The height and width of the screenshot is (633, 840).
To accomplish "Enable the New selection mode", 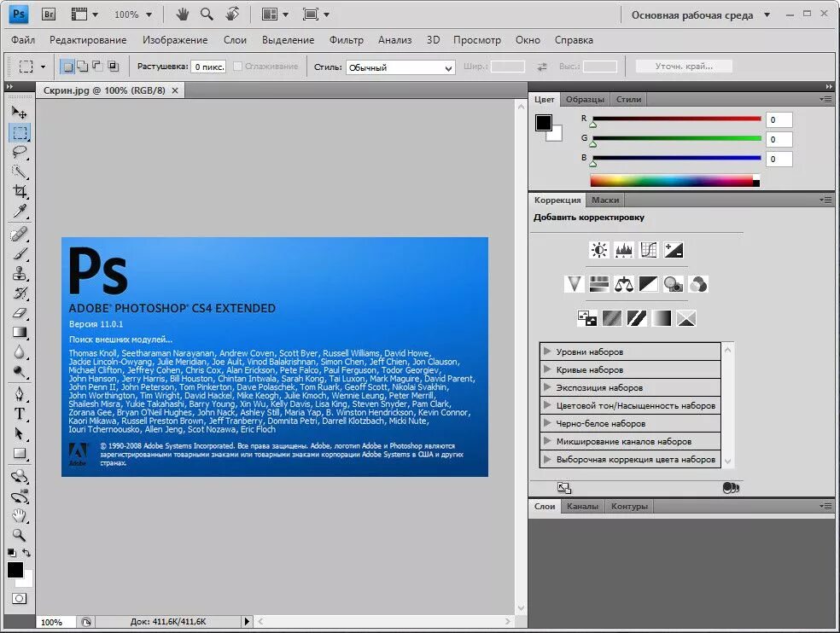I will coord(67,67).
